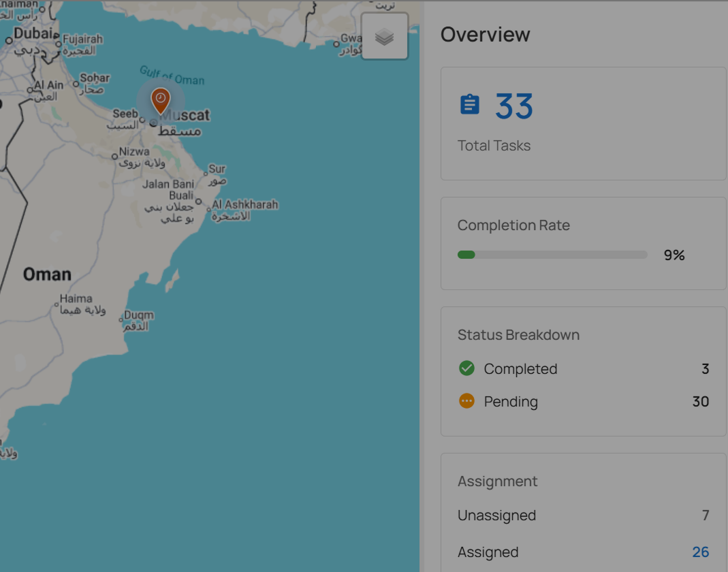The height and width of the screenshot is (572, 728).
Task: Click the Overview panel heading
Action: (485, 34)
